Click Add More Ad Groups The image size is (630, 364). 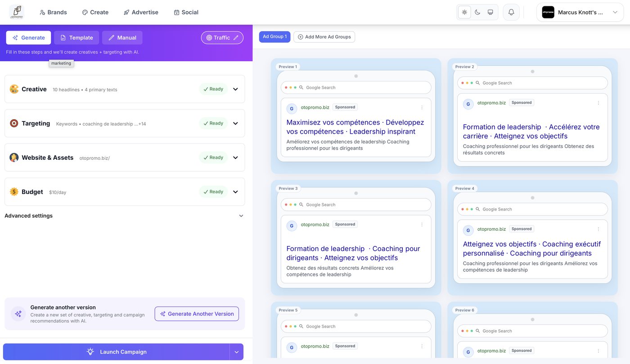click(324, 37)
